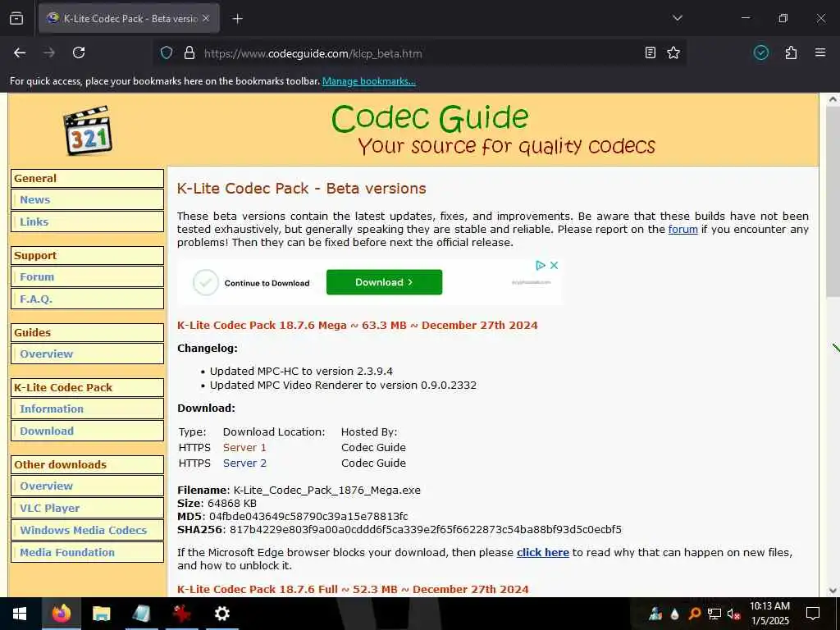Click the 321 clapperboard logo
This screenshot has height=630, width=840.
pos(87,130)
